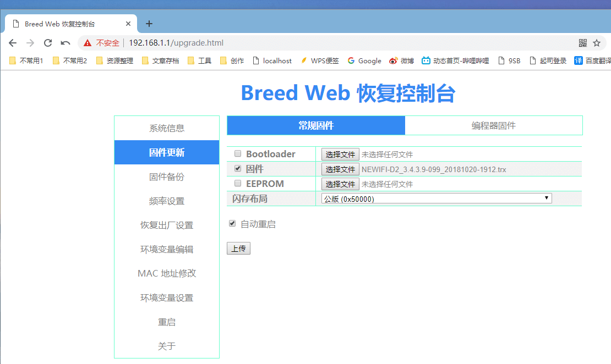
Task: Click the 上传 button
Action: click(x=238, y=248)
